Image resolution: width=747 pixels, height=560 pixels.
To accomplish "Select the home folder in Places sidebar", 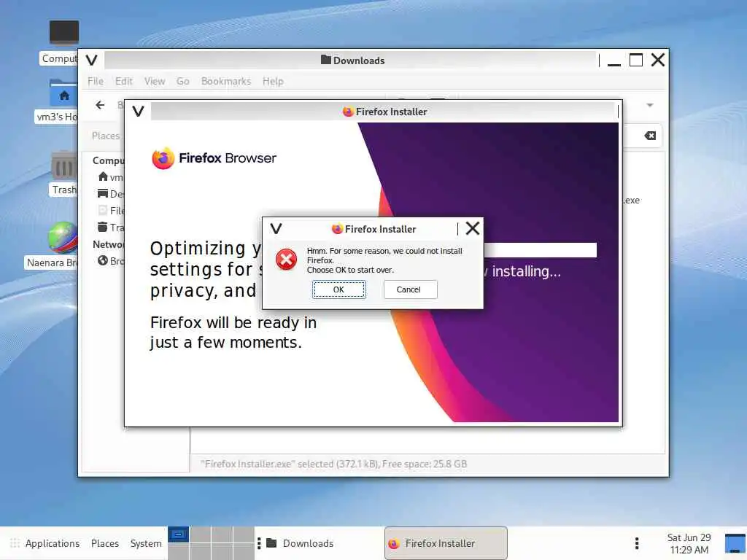I will (110, 177).
